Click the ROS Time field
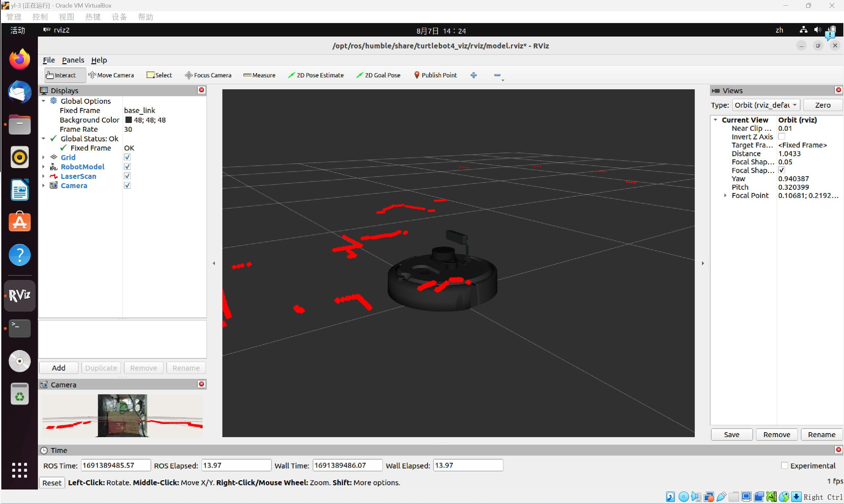 tap(116, 465)
